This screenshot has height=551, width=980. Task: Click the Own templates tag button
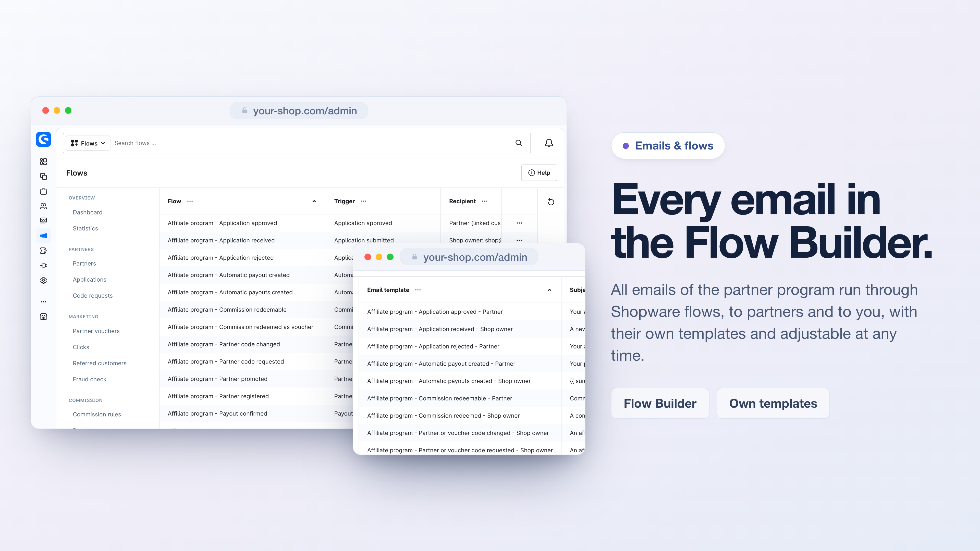pos(773,403)
